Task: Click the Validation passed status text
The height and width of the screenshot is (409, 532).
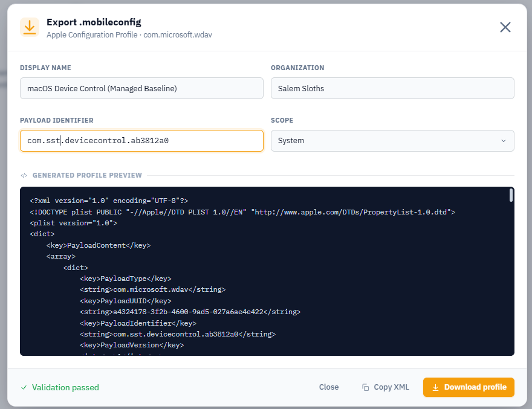Action: pos(65,387)
